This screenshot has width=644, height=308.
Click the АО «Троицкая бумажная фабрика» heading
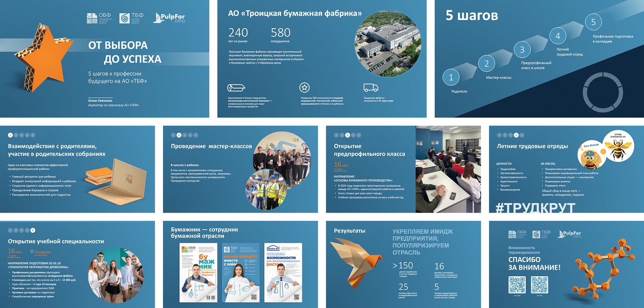point(295,13)
